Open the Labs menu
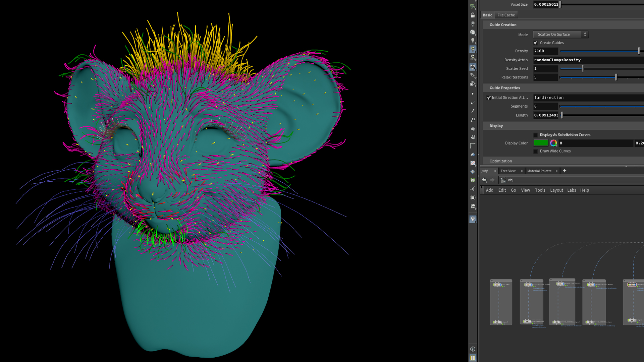The height and width of the screenshot is (362, 644). tap(572, 190)
